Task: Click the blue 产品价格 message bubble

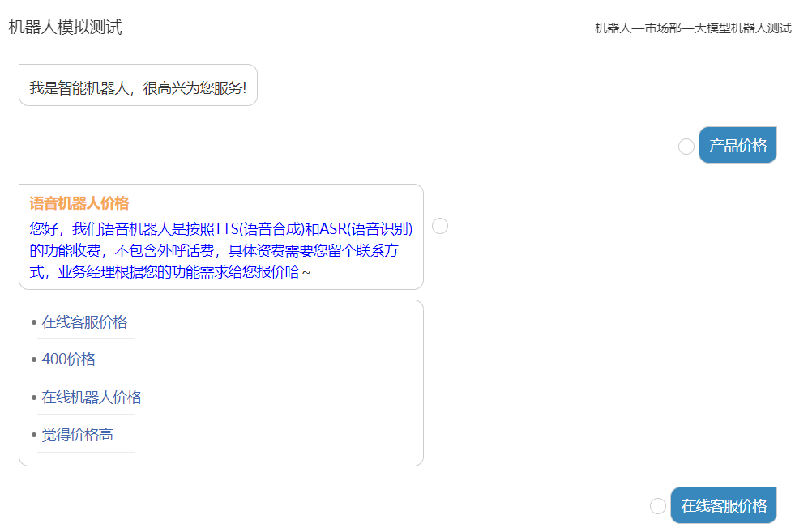Action: click(x=737, y=146)
